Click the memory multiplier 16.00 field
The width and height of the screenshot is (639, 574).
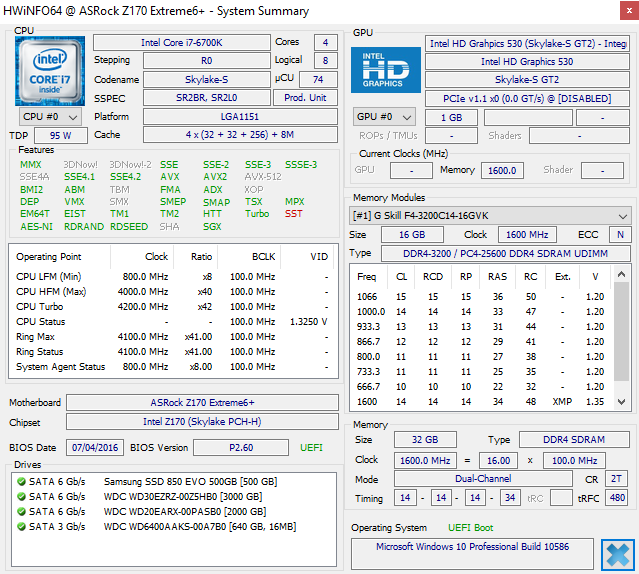pos(498,461)
